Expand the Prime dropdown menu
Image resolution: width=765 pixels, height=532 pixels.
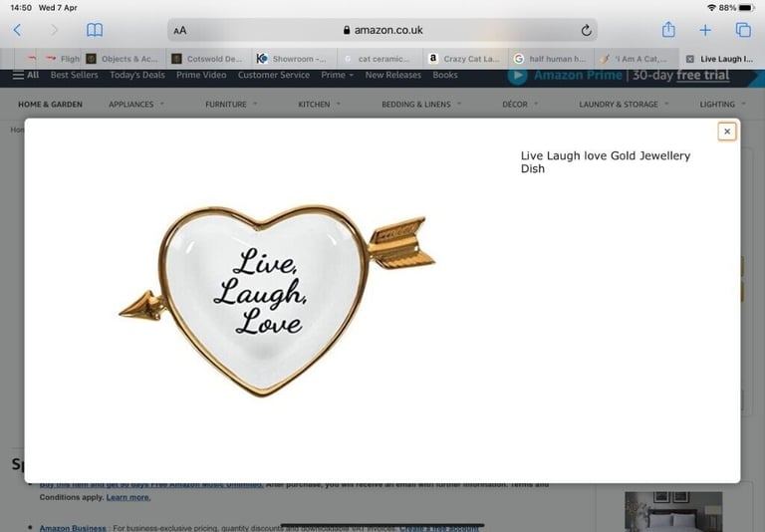337,75
